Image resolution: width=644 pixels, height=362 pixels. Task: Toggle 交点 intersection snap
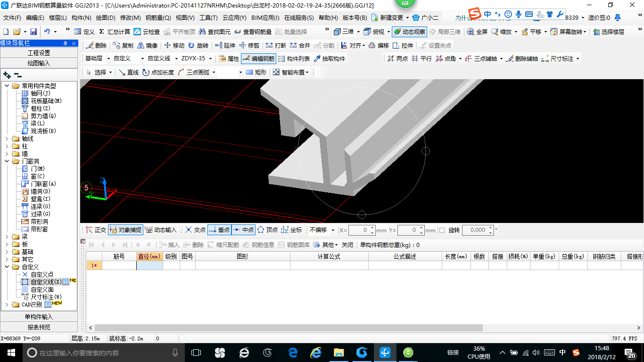195,230
